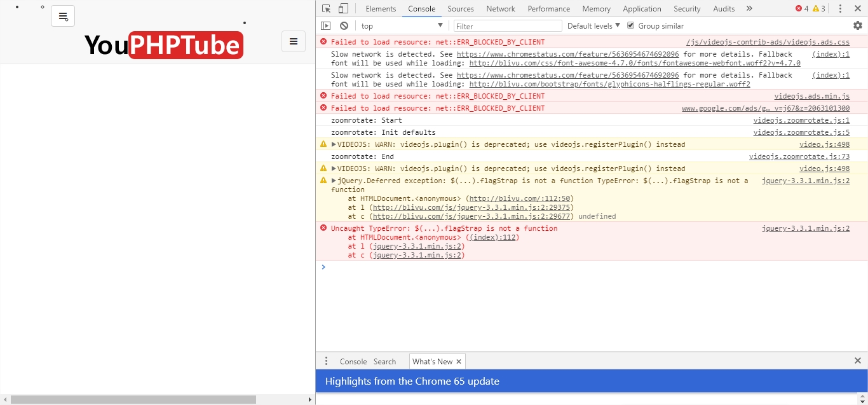Open the first chromestatus.com link
Viewport: 868px width, 405px height.
point(567,55)
